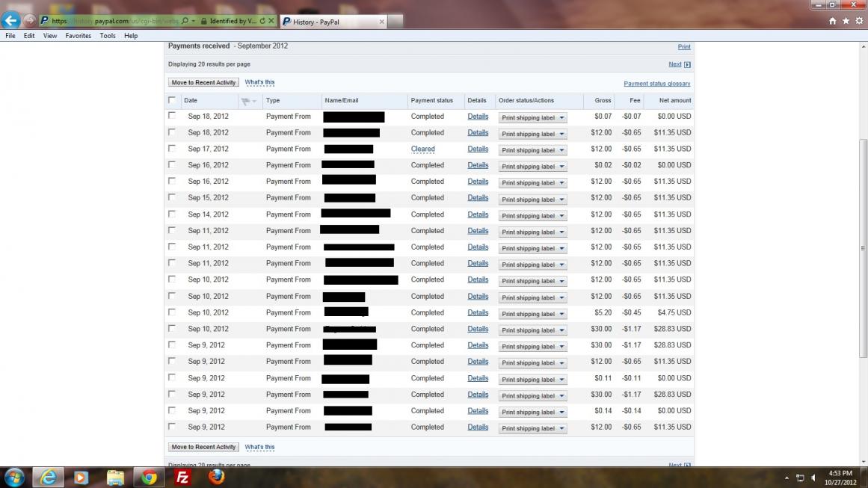This screenshot has width=868, height=488.
Task: Close the History - PayPal tab
Action: (381, 22)
